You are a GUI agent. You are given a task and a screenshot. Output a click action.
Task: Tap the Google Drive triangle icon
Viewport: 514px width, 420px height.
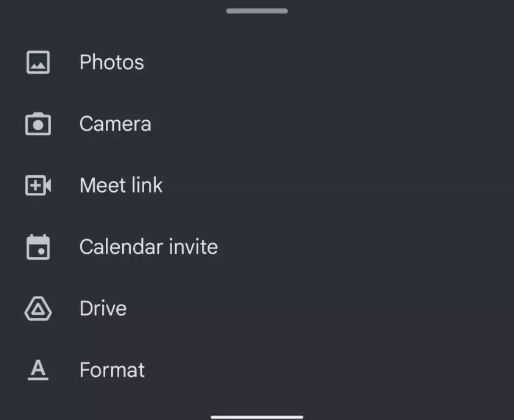pyautogui.click(x=38, y=309)
